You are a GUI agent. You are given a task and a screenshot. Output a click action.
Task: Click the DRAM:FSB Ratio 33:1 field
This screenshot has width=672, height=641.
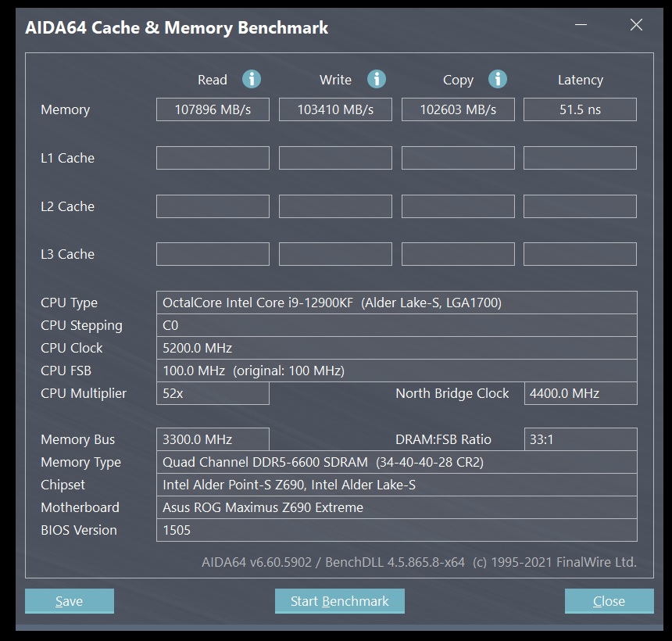(581, 439)
